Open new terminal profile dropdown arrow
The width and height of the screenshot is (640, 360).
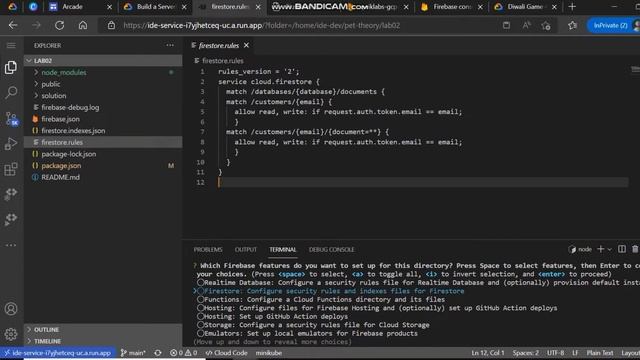(609, 249)
